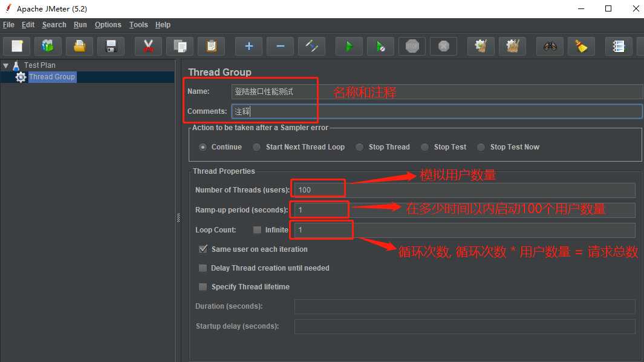The image size is (644, 362).
Task: Open Search with the binoculars icon
Action: click(550, 46)
